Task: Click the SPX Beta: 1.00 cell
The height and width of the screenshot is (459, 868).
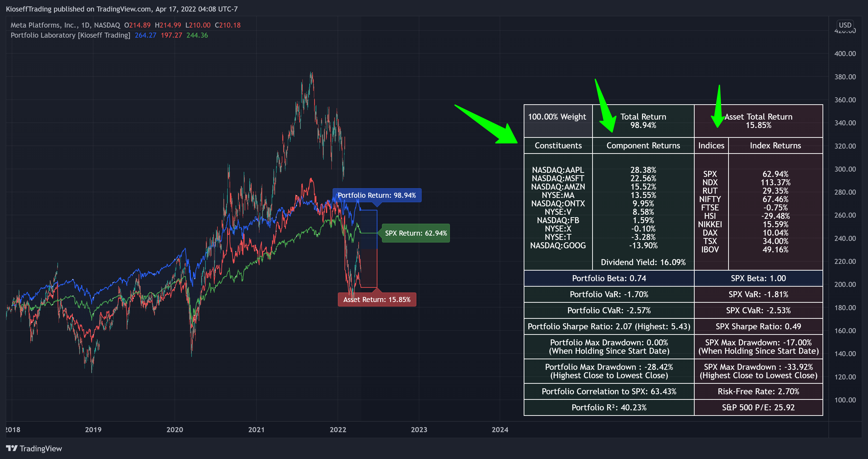Action: 759,278
